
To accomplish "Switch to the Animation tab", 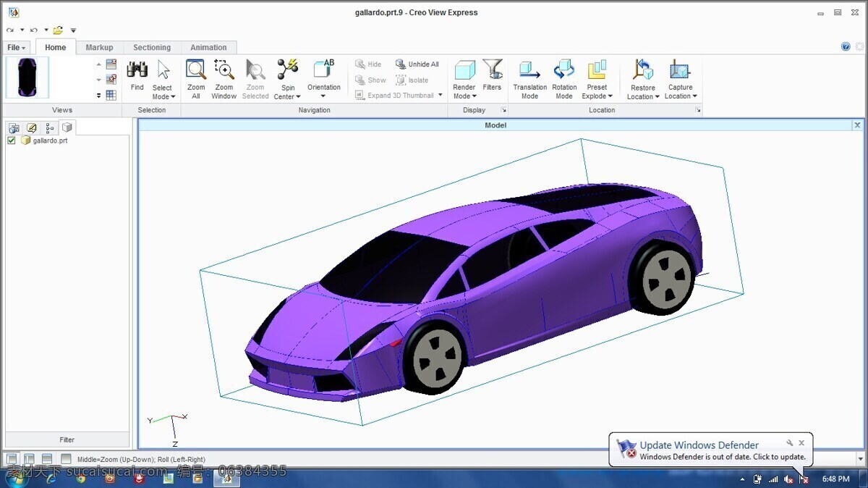I will [x=208, y=47].
